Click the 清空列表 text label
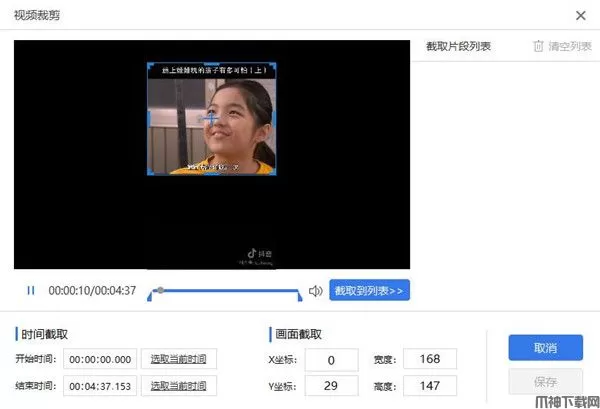Image resolution: width=600 pixels, height=409 pixels. [x=570, y=46]
